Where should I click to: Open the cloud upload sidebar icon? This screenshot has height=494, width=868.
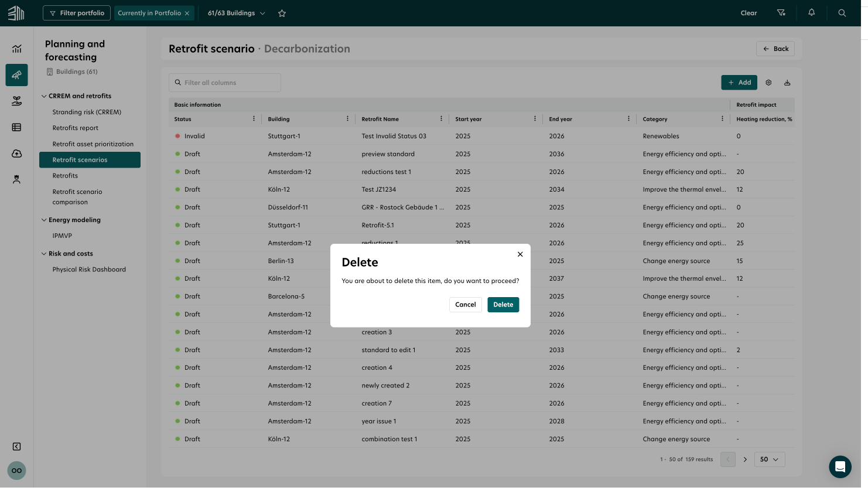(17, 154)
